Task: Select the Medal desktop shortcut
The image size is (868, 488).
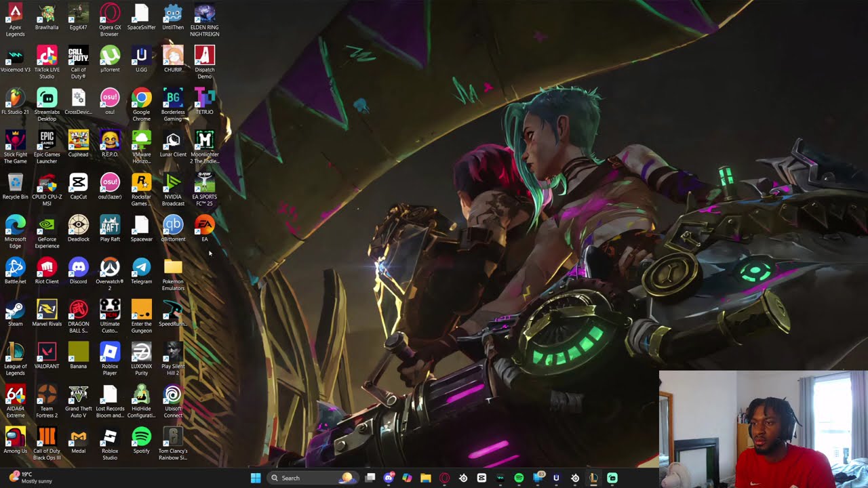Action: [78, 440]
